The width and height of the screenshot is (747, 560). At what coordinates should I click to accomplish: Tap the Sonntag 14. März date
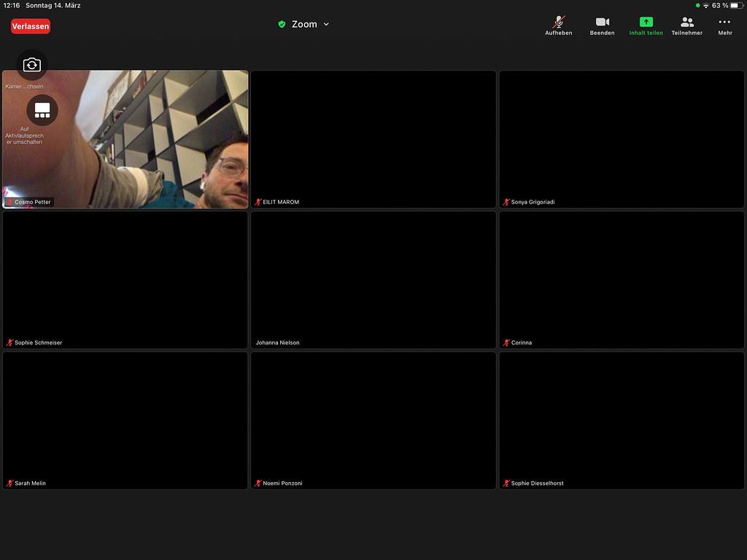click(x=53, y=6)
